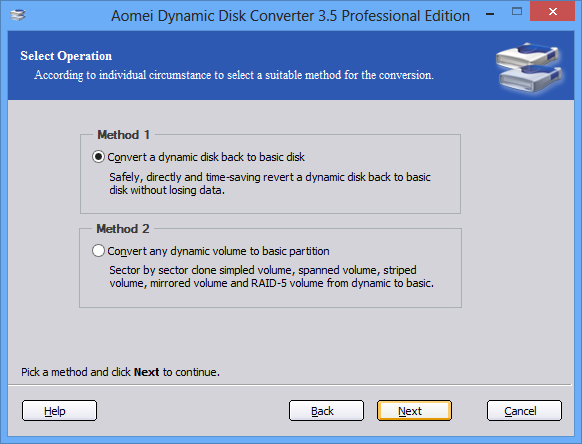Click the window title bar text

coord(290,16)
